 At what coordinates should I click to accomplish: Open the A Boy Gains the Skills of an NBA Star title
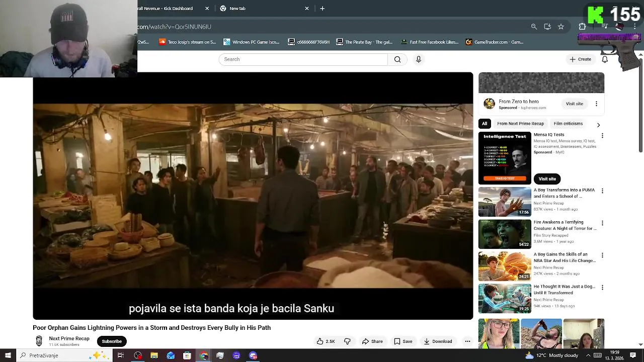click(565, 257)
